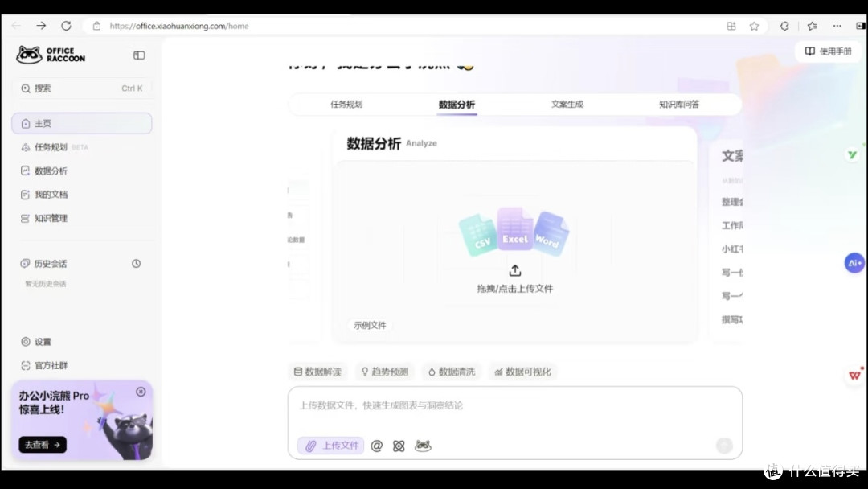Switch to the 任务规划 tab
The height and width of the screenshot is (489, 868).
coord(346,104)
